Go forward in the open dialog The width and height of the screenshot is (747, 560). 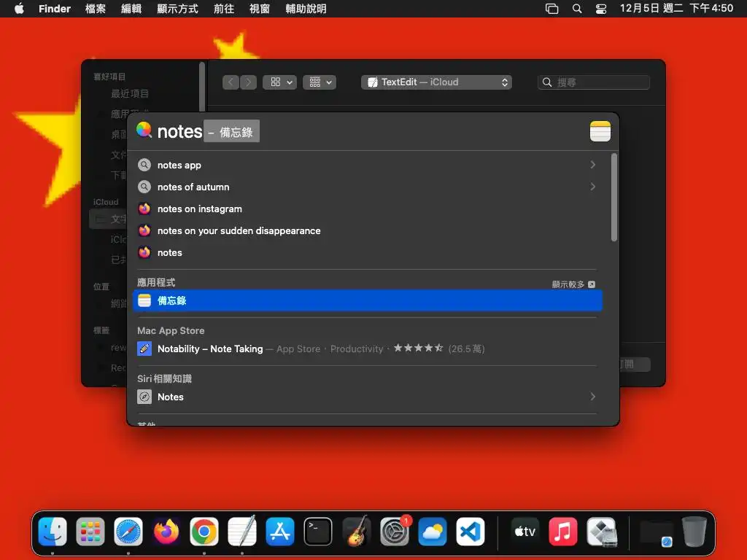pos(248,82)
